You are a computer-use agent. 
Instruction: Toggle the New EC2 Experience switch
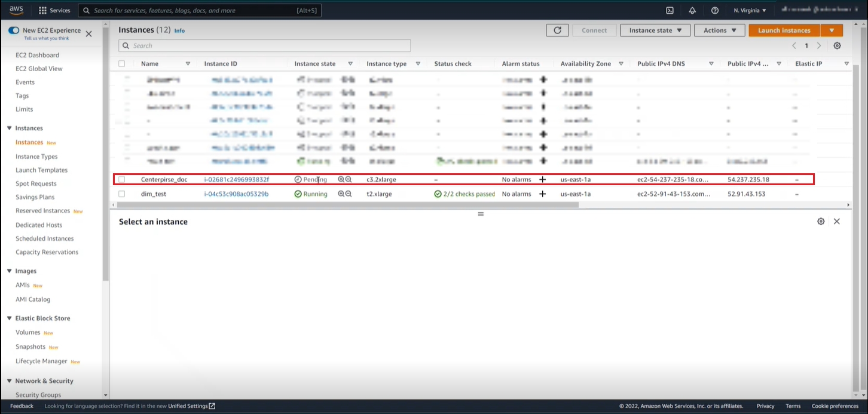point(14,30)
